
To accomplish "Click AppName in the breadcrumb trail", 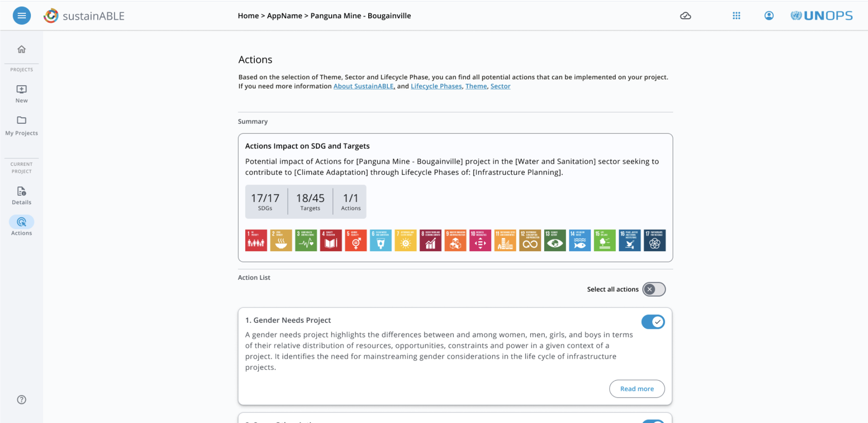I will click(284, 16).
